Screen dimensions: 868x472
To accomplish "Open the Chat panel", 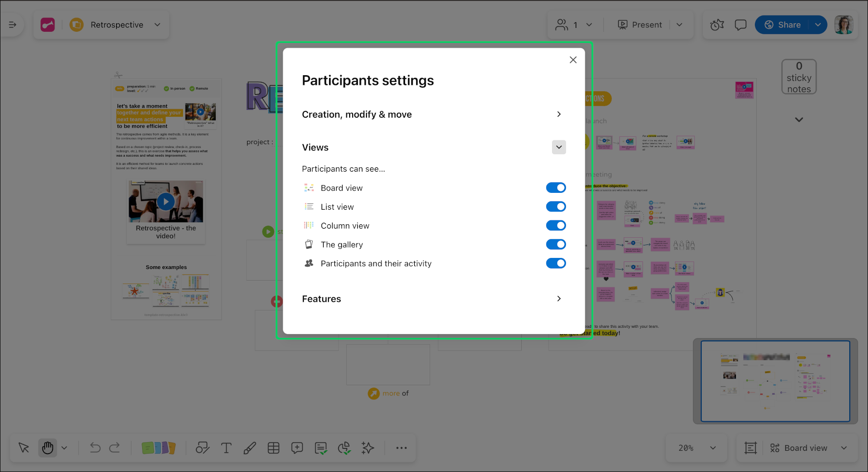I will (x=740, y=25).
